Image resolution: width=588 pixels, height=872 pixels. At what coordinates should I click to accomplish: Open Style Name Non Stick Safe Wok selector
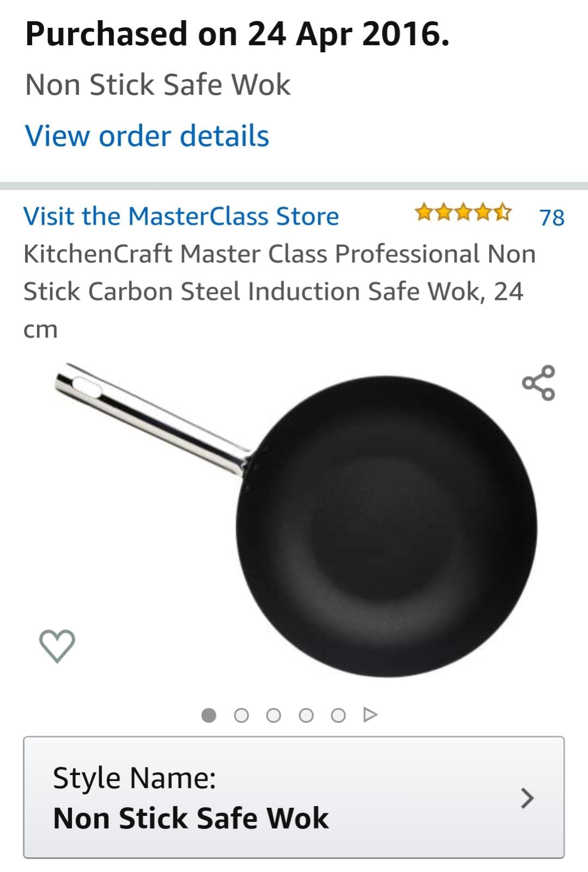[x=294, y=797]
